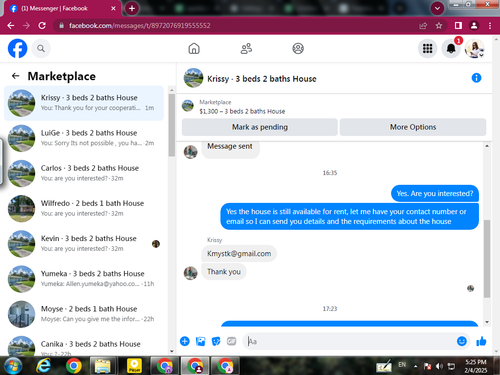This screenshot has height=375, width=500.
Task: Open tab search dropdown arrow
Action: (x=437, y=8)
